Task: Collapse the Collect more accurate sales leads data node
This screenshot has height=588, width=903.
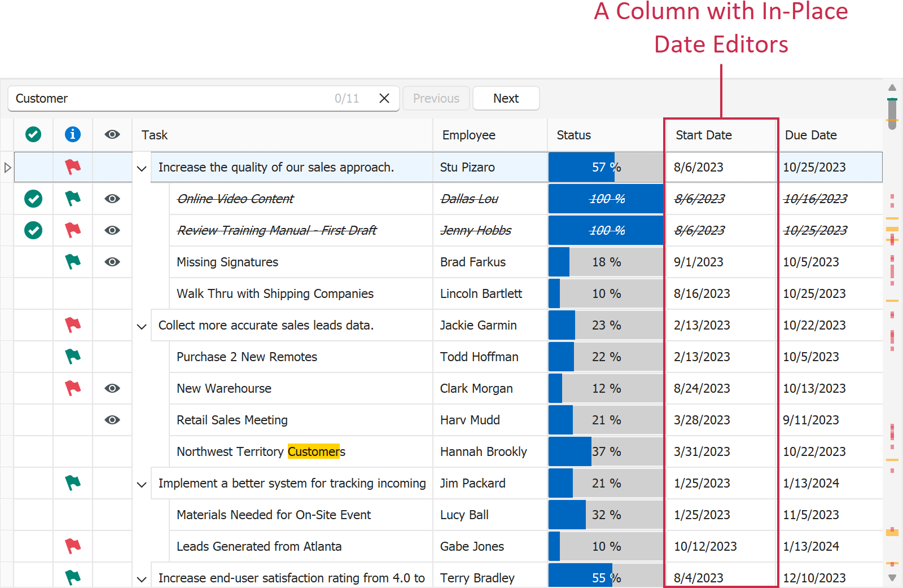Action: pos(142,326)
